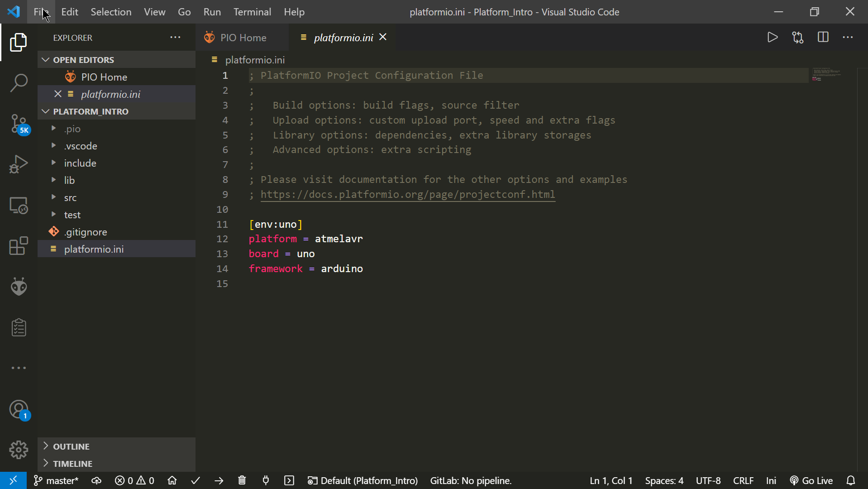868x489 pixels.
Task: Open the Run and Debug view
Action: (19, 164)
